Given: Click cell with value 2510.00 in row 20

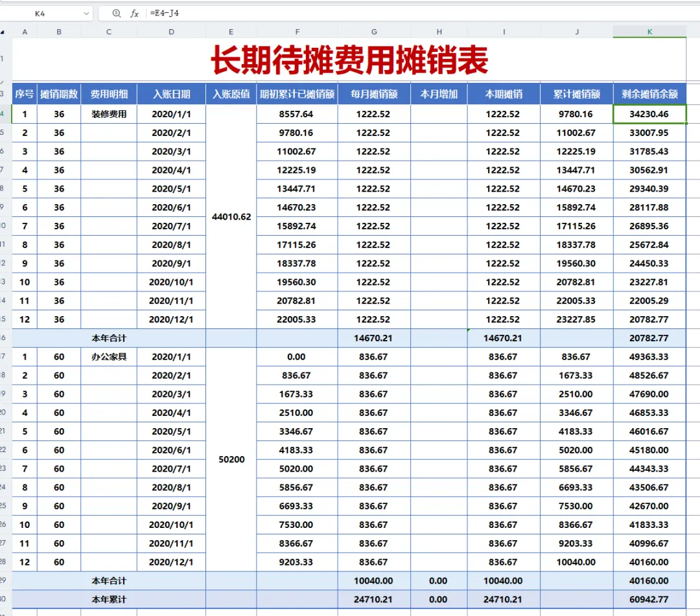Looking at the screenshot, I should coord(297,413).
